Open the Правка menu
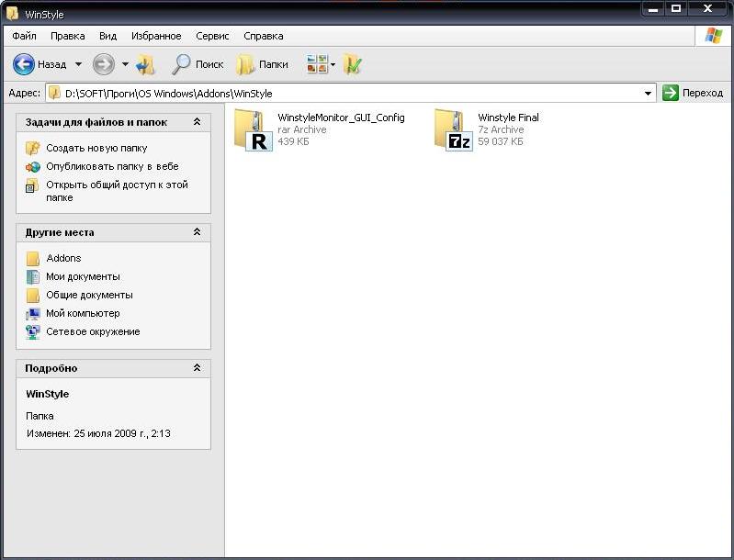Image resolution: width=734 pixels, height=560 pixels. (67, 36)
